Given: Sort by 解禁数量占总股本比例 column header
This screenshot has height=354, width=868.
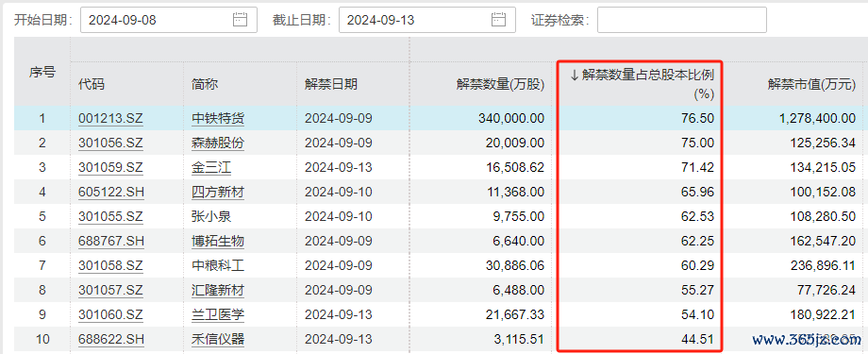Looking at the screenshot, I should [x=643, y=84].
